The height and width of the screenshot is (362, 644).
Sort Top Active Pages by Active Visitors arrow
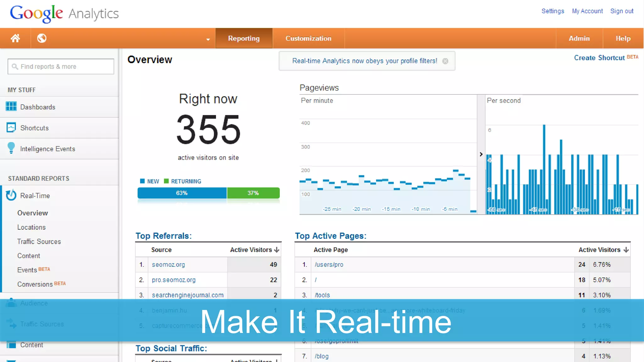point(626,250)
